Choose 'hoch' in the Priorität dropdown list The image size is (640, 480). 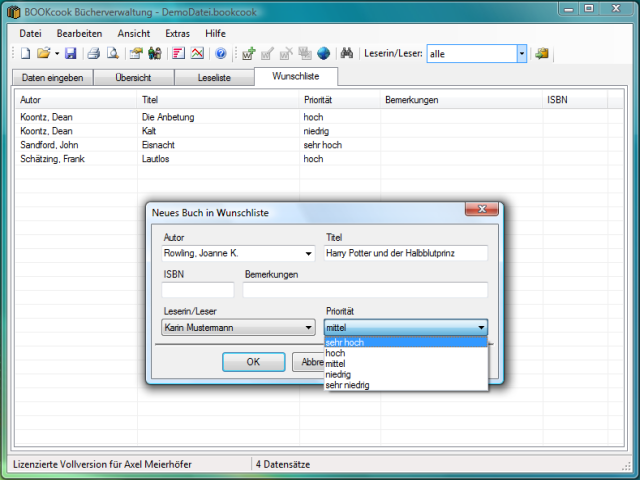click(x=335, y=353)
